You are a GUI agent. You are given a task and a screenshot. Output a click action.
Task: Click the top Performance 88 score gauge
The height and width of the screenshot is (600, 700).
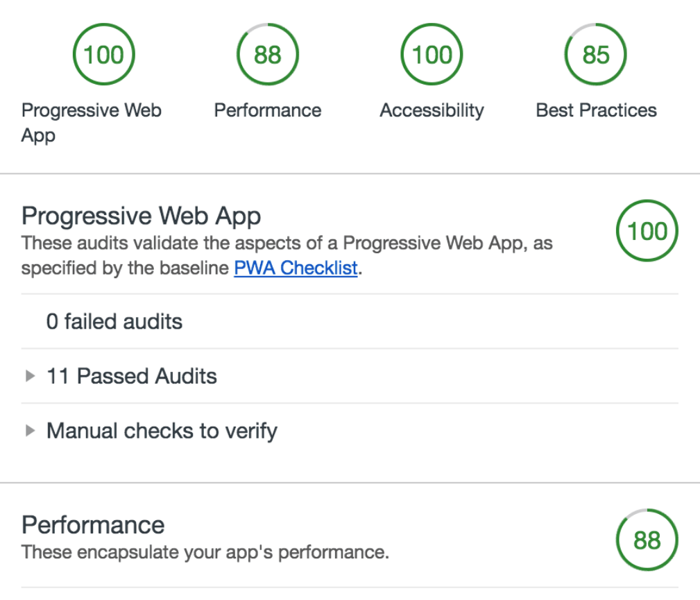pyautogui.click(x=268, y=55)
